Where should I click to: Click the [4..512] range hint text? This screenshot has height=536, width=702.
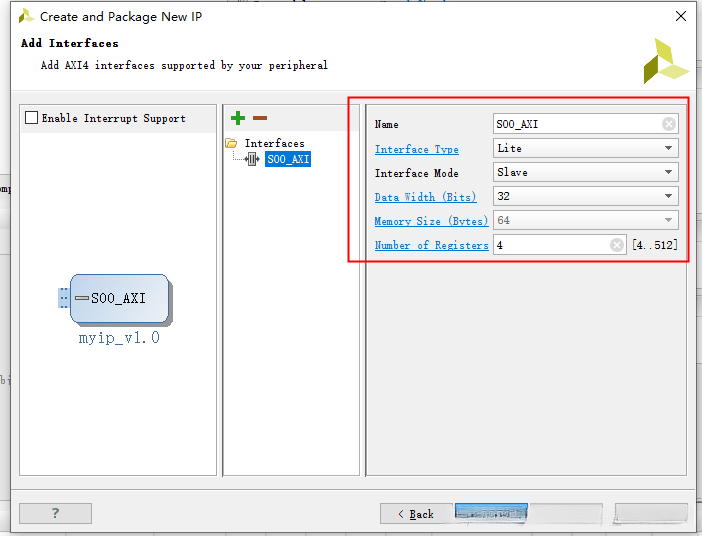coord(655,245)
